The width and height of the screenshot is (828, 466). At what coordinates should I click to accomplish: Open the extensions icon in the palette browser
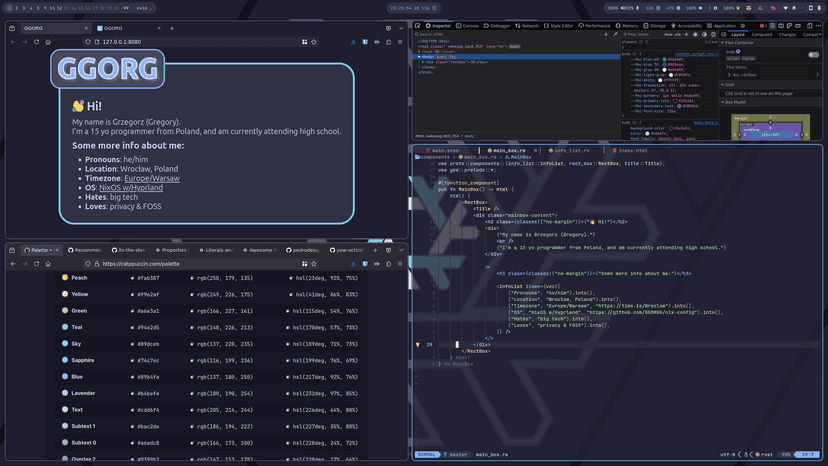click(x=388, y=264)
